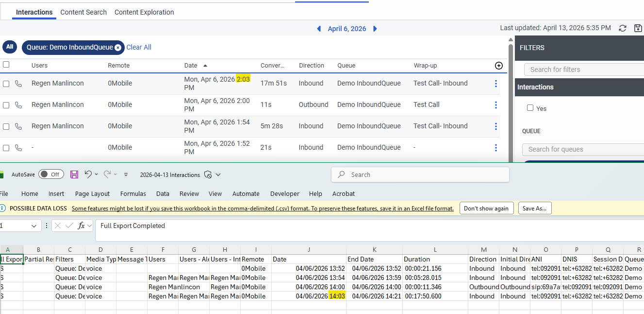Open the Formulas ribbon tab

(133, 193)
